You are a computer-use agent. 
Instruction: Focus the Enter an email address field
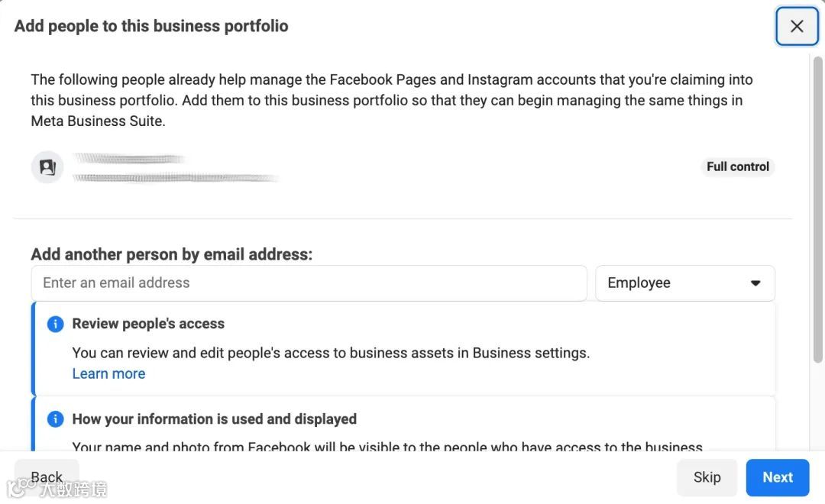(309, 283)
